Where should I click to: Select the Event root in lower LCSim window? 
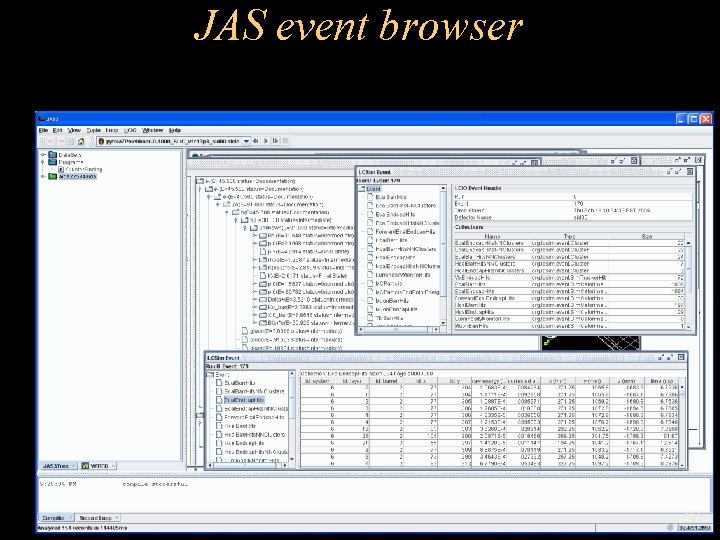(222, 375)
